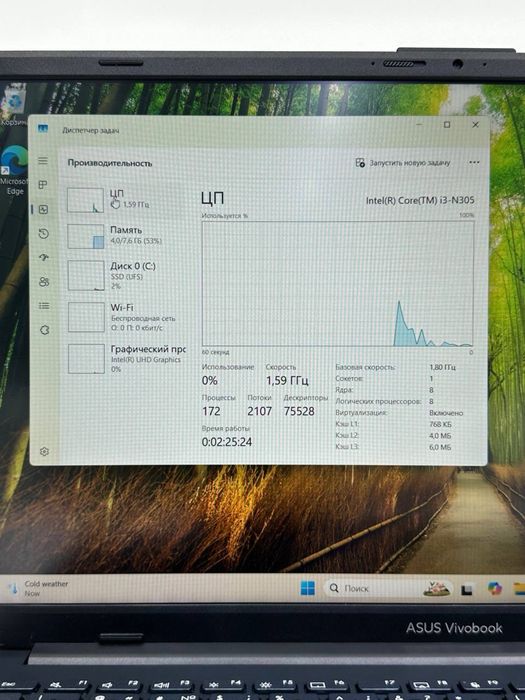The height and width of the screenshot is (700, 525).
Task: Launch Copilot from the taskbar
Action: [495, 589]
